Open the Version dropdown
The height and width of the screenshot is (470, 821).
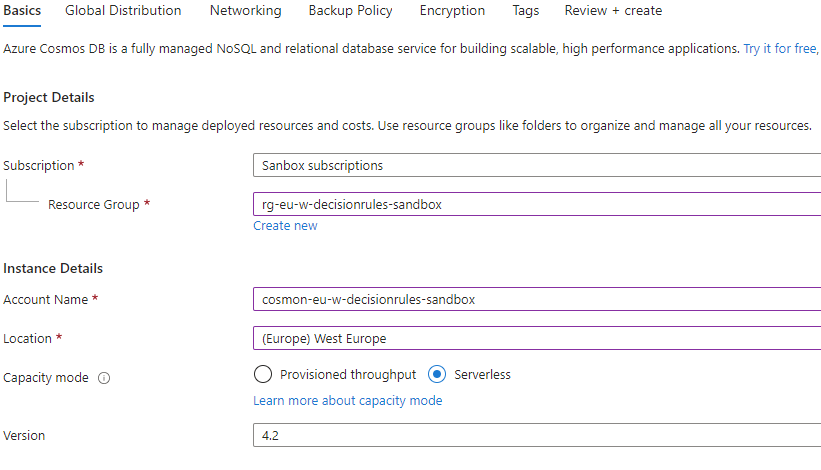[537, 436]
